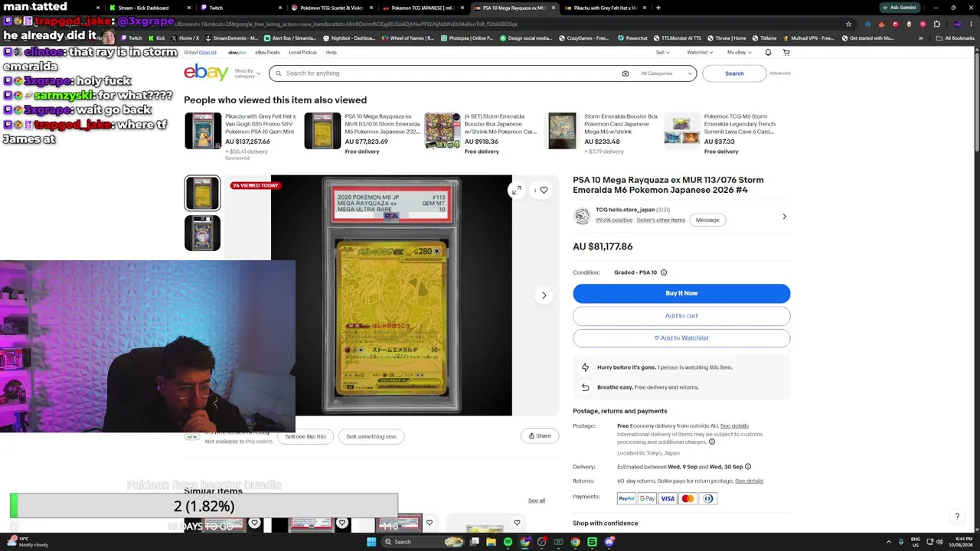
Task: Open Windows taskbar Search box
Action: click(423, 542)
